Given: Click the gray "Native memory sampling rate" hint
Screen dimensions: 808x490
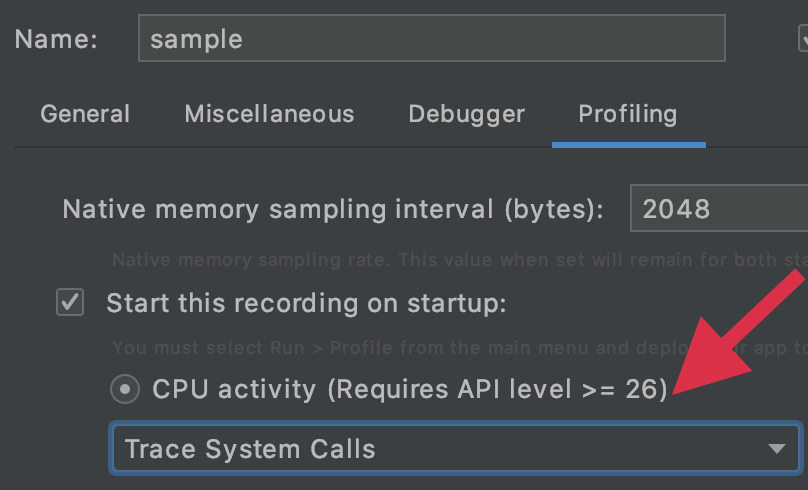Looking at the screenshot, I should (440, 260).
